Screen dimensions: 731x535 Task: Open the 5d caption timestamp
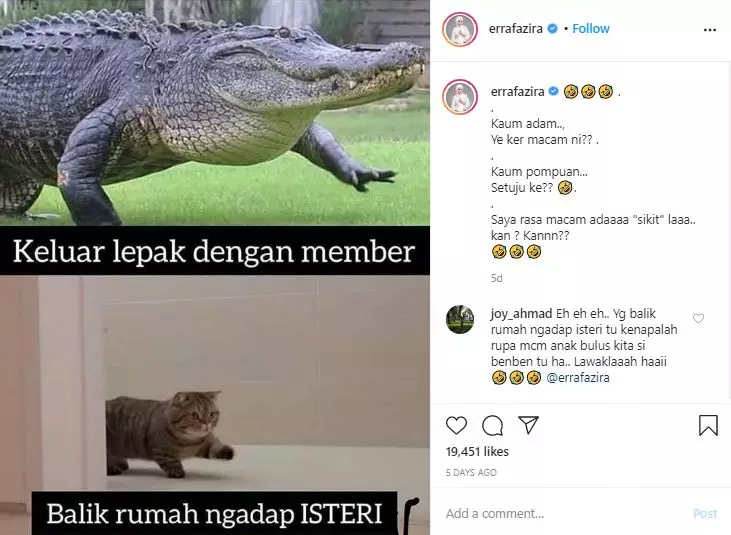point(497,278)
